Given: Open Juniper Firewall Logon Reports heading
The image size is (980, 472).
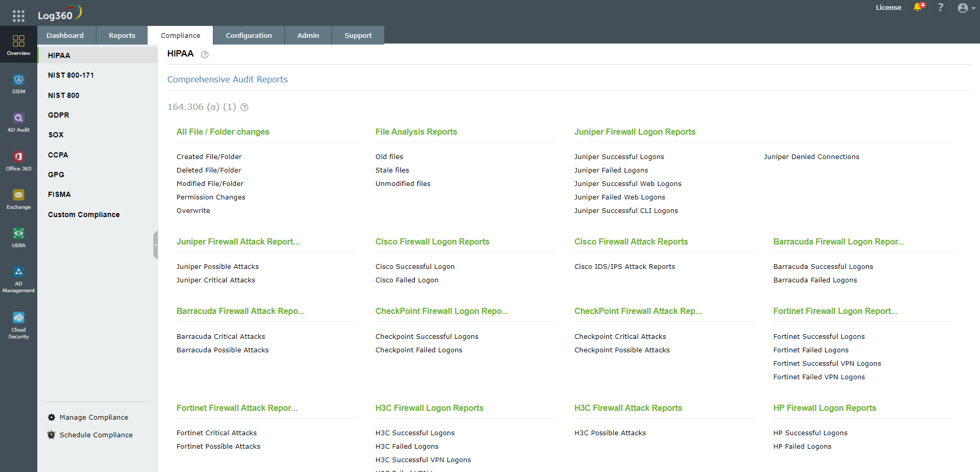Looking at the screenshot, I should (x=635, y=132).
